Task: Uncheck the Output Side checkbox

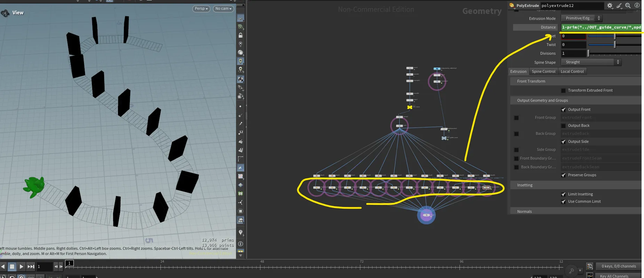Action: [564, 142]
